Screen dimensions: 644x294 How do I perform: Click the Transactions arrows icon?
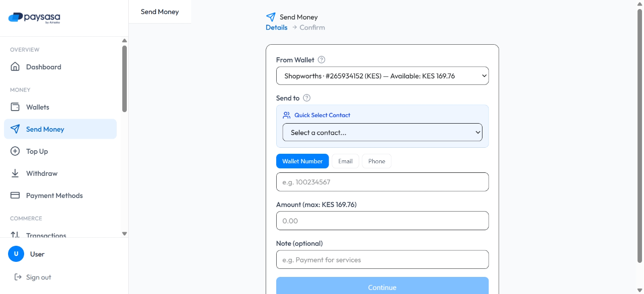coord(15,235)
